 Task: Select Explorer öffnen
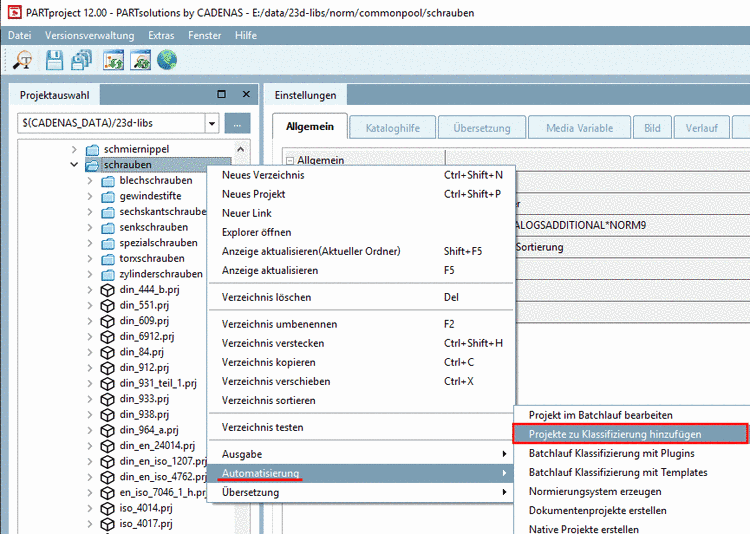click(362, 233)
